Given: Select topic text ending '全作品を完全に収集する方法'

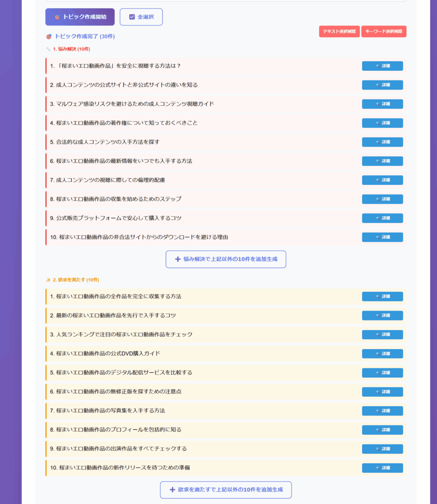Looking at the screenshot, I should (x=115, y=296).
